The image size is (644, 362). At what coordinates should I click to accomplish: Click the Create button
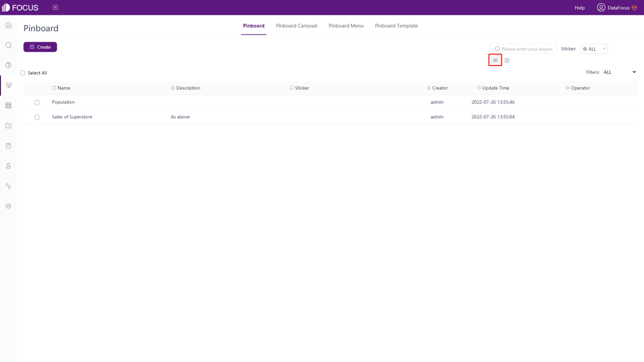coord(40,47)
